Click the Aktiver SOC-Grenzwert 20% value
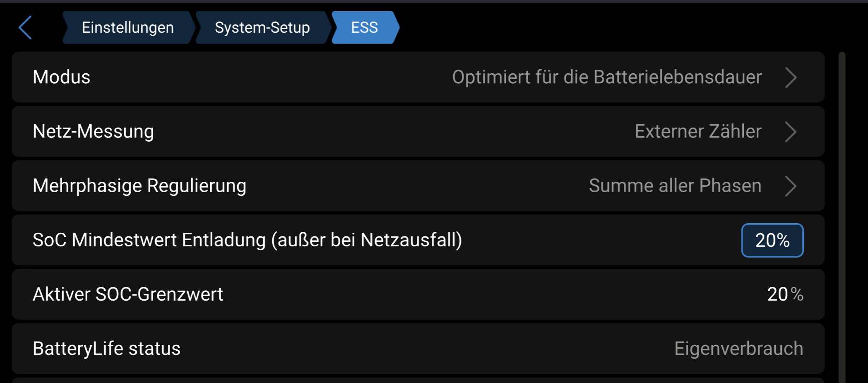 (785, 294)
